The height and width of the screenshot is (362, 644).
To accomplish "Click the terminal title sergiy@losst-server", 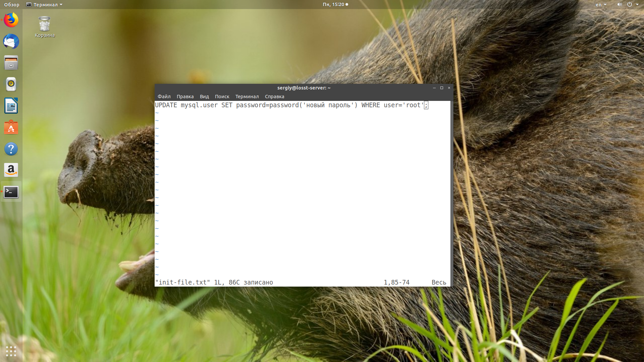I will pos(304,88).
